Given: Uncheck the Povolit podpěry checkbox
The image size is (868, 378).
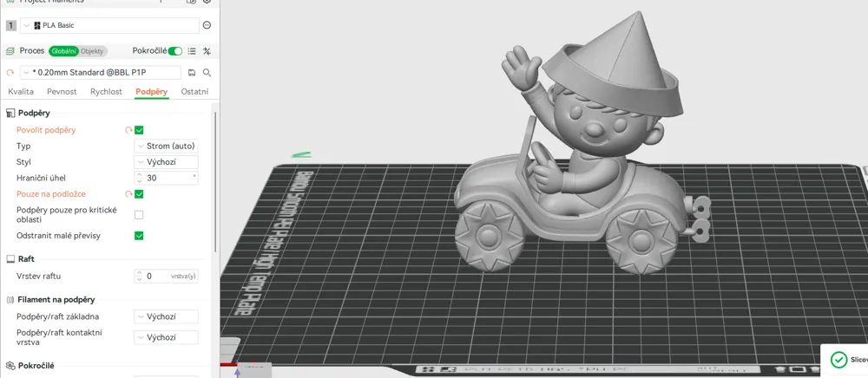Looking at the screenshot, I should pos(139,130).
